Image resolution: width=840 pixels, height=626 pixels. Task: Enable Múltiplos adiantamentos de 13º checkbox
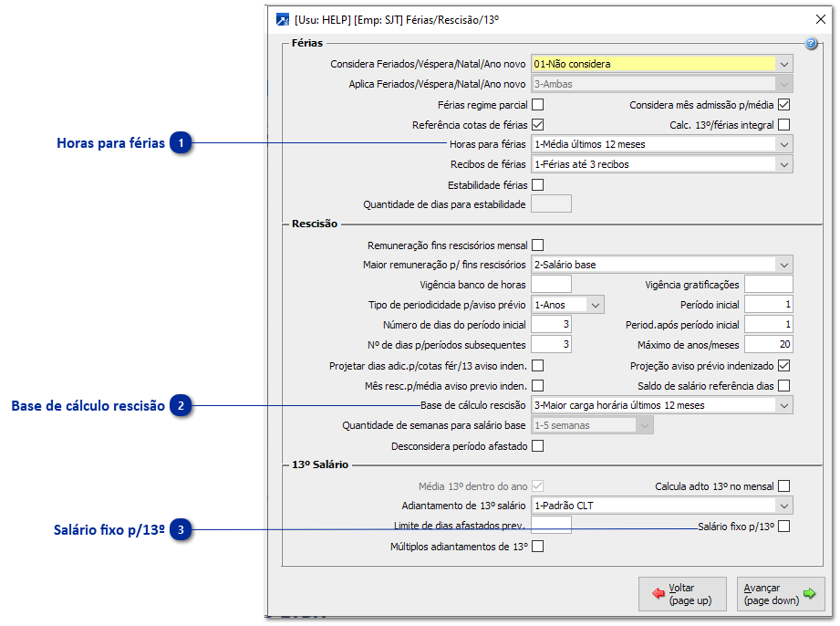pos(538,546)
